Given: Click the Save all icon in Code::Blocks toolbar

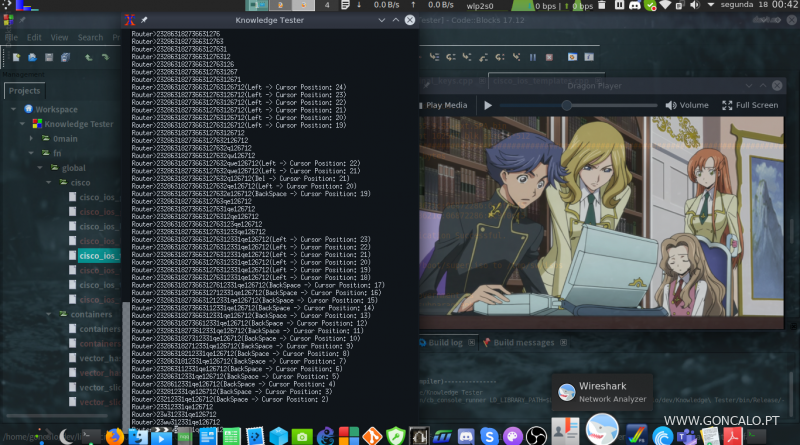Looking at the screenshot, I should point(65,57).
